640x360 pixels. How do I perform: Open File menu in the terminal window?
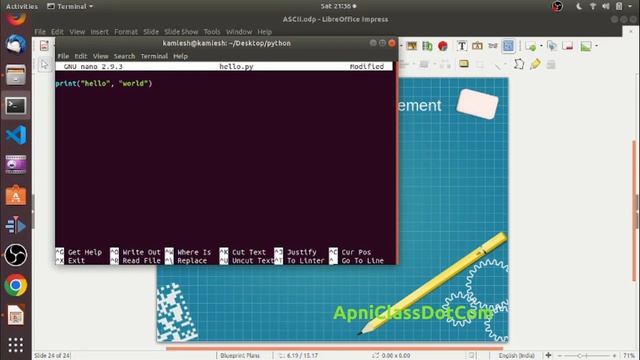click(63, 56)
